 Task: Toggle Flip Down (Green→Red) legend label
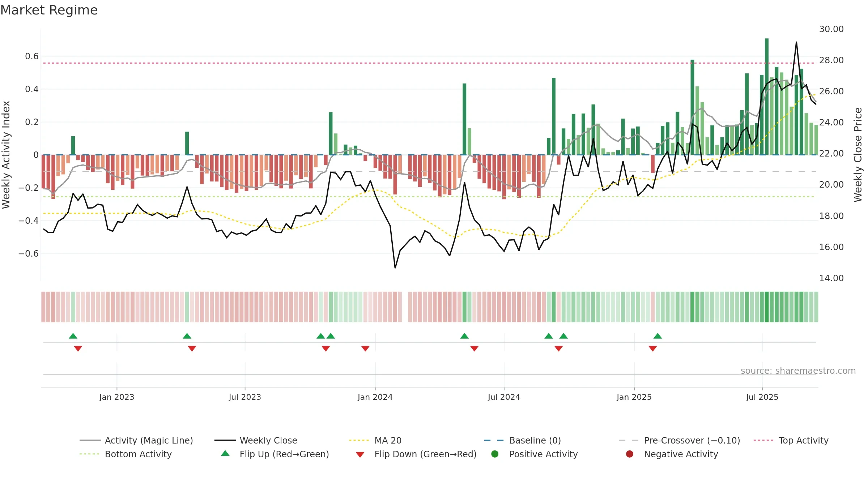point(425,454)
